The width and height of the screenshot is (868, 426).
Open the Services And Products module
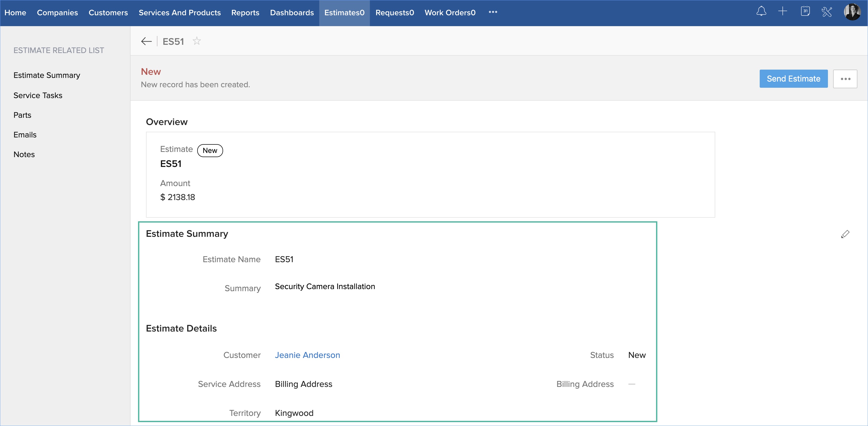pyautogui.click(x=180, y=13)
